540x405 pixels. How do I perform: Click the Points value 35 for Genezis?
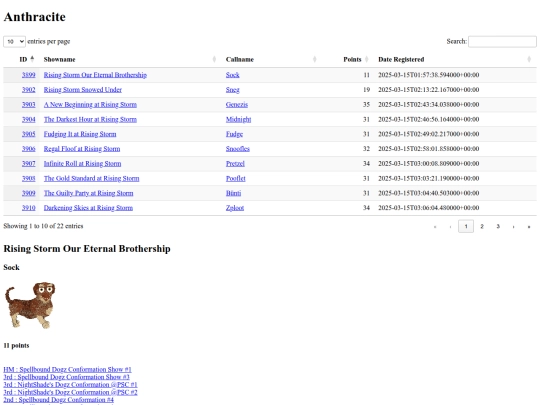366,105
